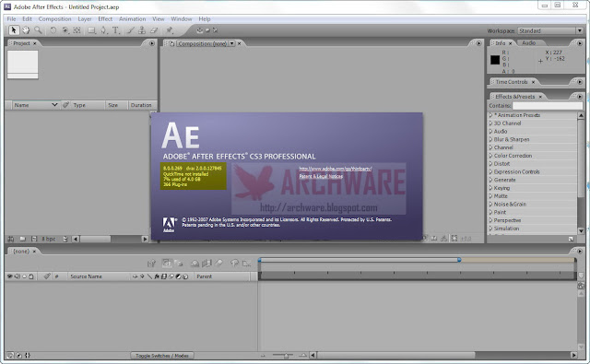This screenshot has width=590, height=364.
Task: Open Composition Mini-Flowchart icon in timeline
Action: [151, 264]
